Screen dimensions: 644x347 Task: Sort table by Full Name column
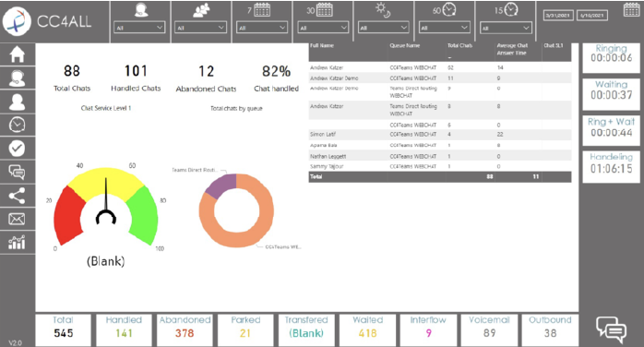click(322, 45)
